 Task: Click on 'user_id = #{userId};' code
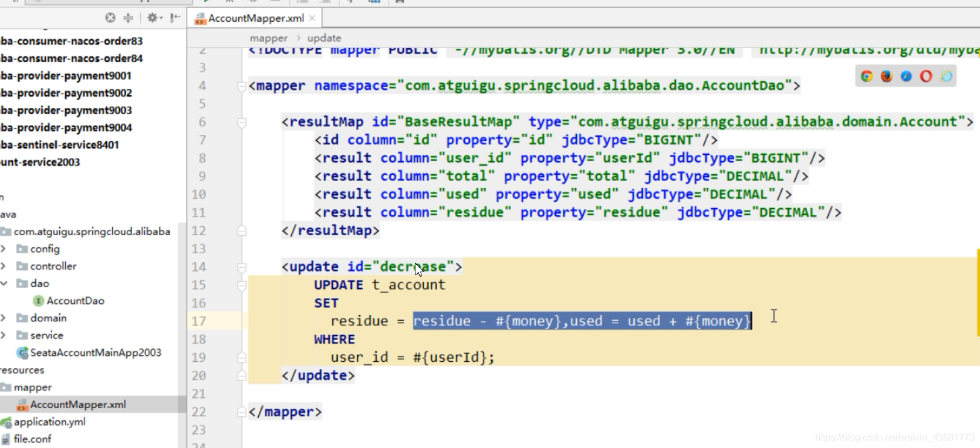tap(413, 358)
